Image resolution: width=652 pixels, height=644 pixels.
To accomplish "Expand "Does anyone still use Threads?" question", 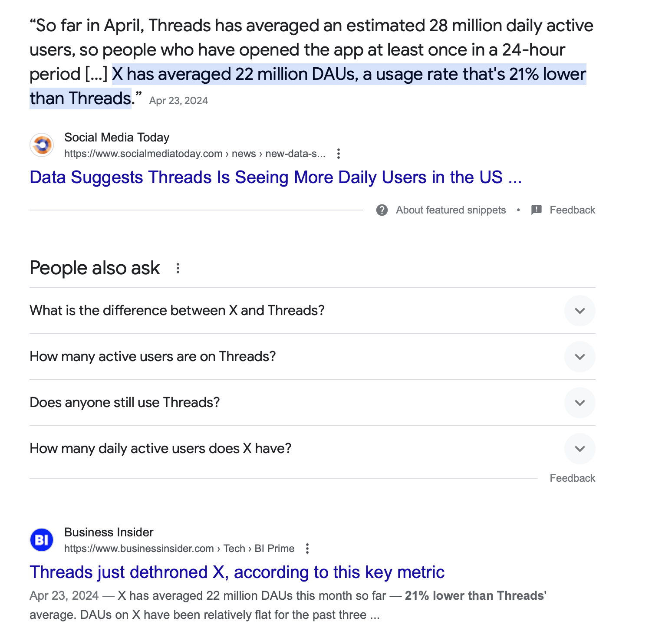I will point(580,403).
